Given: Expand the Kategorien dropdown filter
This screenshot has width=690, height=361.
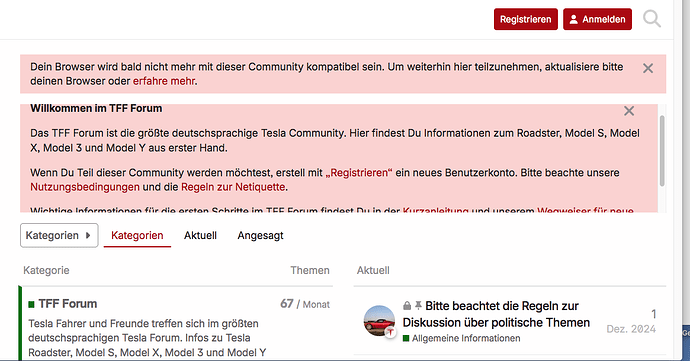Looking at the screenshot, I should [59, 236].
